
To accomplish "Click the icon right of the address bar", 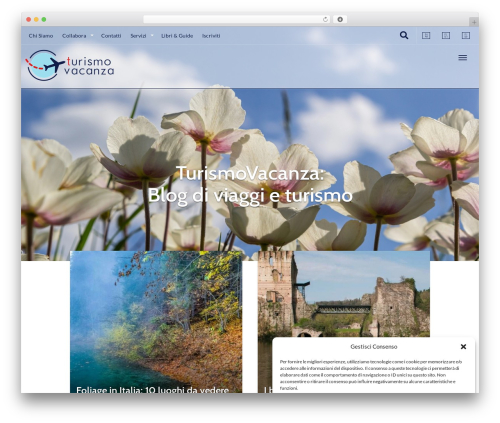I will [340, 20].
